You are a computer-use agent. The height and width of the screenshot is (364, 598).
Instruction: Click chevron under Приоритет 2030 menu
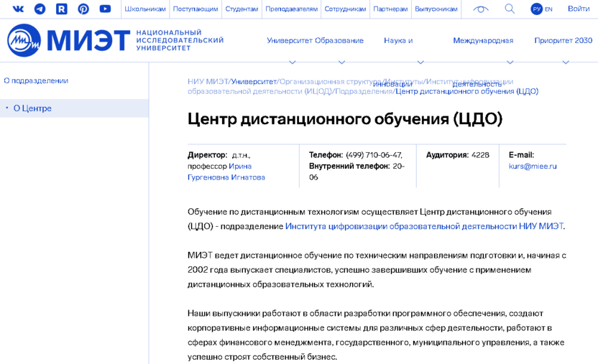(566, 62)
